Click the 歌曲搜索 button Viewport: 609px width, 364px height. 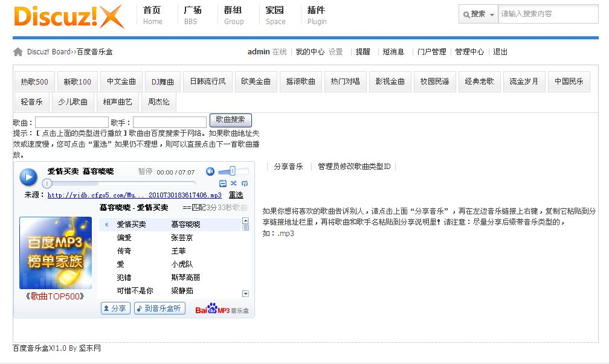(230, 120)
